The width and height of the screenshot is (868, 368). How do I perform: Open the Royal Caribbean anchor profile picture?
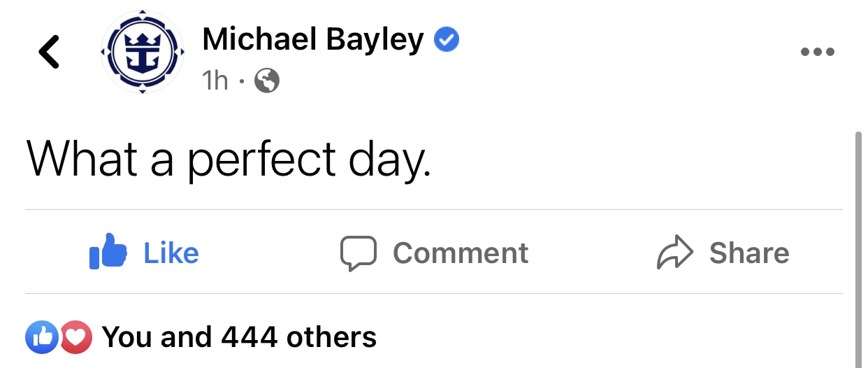(143, 52)
